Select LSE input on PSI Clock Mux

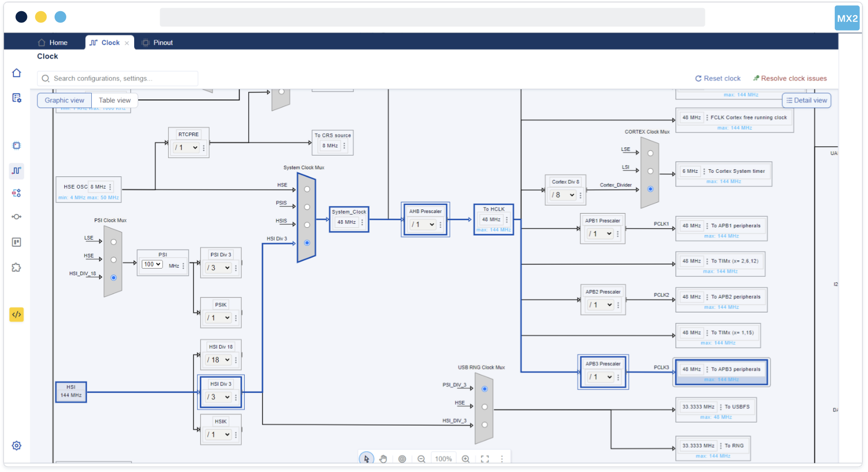(113, 242)
